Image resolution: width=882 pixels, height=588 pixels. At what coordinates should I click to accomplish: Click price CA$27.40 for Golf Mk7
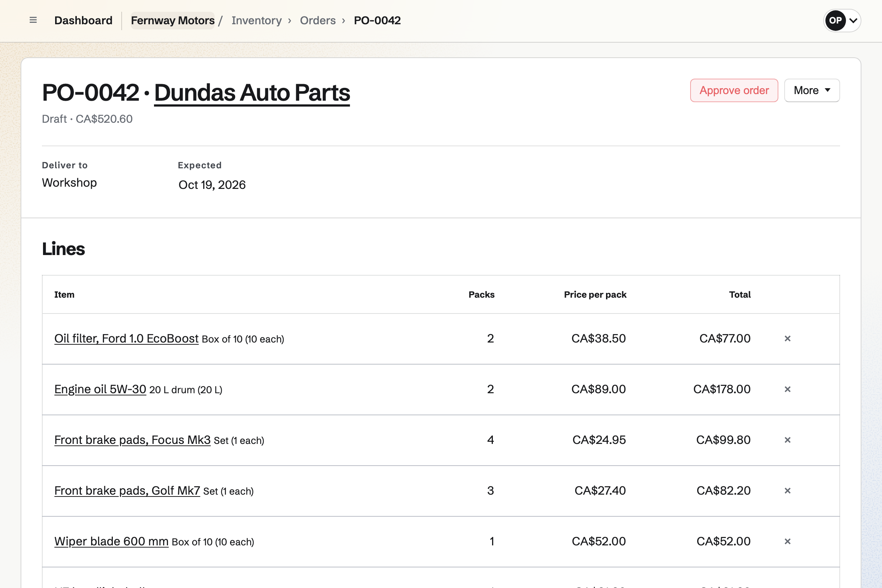(x=600, y=490)
